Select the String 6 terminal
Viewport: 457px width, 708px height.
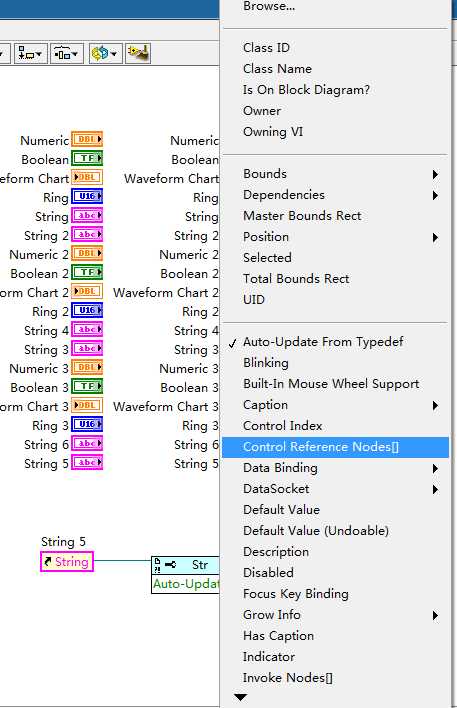pos(87,443)
